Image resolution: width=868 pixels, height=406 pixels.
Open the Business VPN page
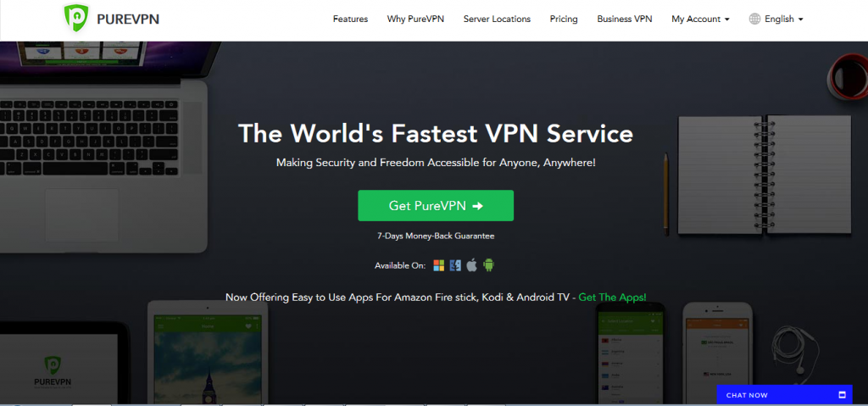[x=625, y=19]
